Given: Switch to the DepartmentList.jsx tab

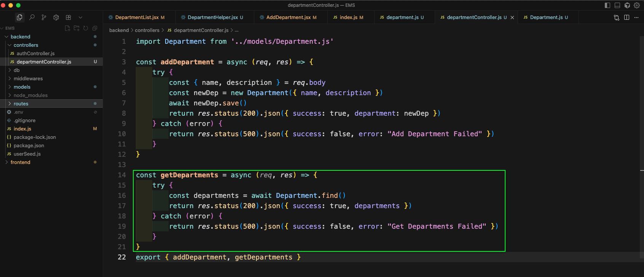Looking at the screenshot, I should (x=137, y=18).
